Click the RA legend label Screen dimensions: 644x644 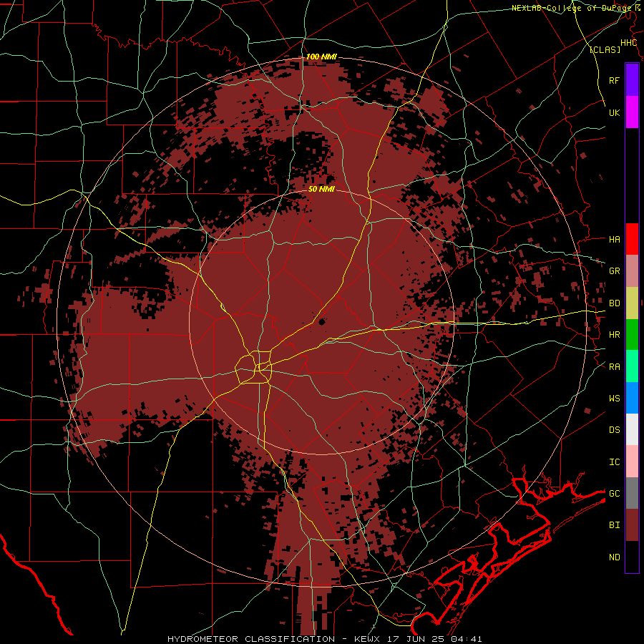pos(614,367)
